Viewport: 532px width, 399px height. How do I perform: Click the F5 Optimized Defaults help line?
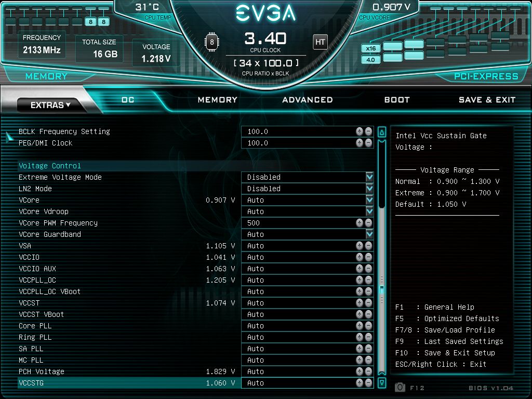pyautogui.click(x=447, y=318)
